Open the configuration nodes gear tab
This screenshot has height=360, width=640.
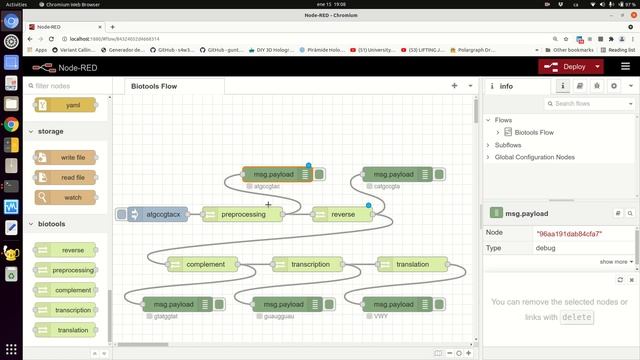point(614,86)
